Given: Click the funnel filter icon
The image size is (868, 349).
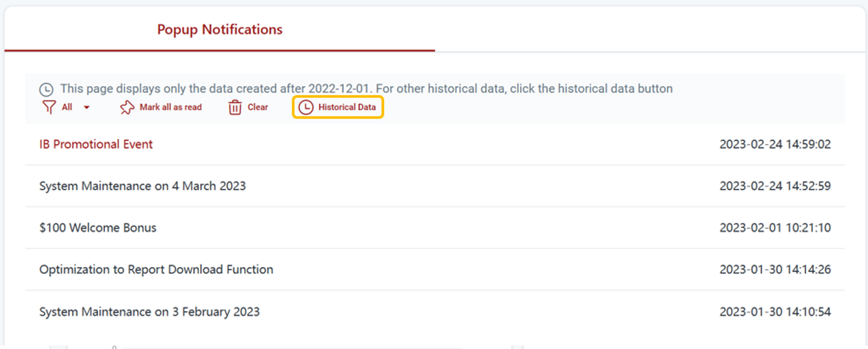Looking at the screenshot, I should click(49, 107).
